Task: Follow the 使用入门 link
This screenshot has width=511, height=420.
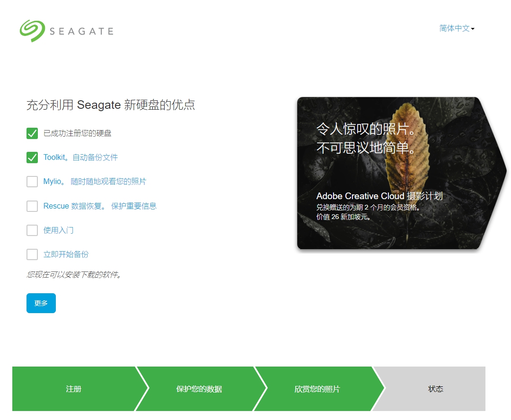Action: [58, 230]
